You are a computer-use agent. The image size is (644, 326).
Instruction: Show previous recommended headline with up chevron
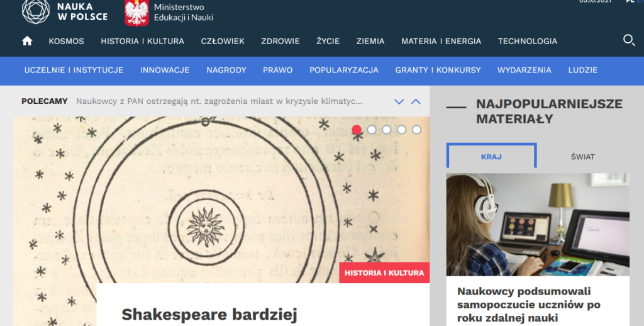[x=416, y=101]
